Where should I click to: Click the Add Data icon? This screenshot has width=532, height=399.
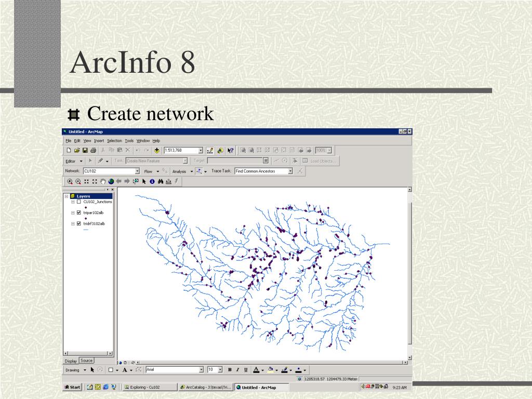coord(157,150)
